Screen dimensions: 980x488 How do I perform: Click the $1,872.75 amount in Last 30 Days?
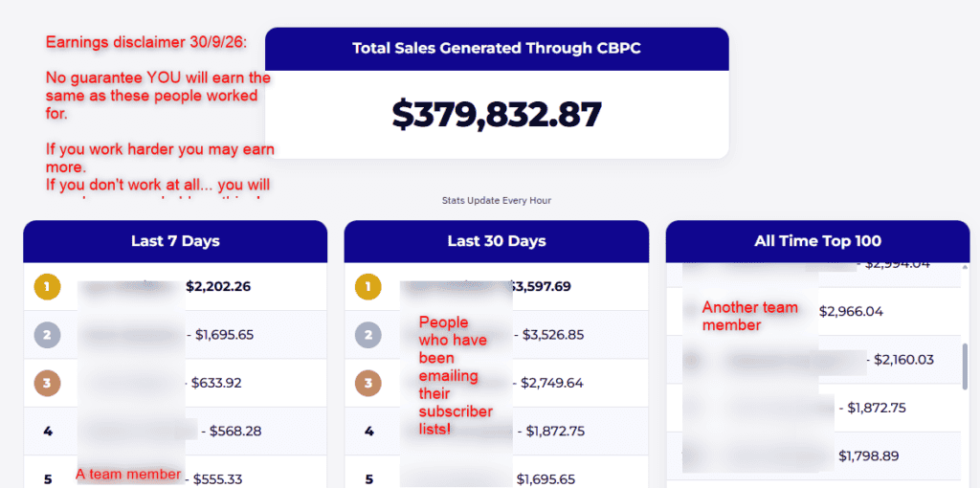coord(555,432)
